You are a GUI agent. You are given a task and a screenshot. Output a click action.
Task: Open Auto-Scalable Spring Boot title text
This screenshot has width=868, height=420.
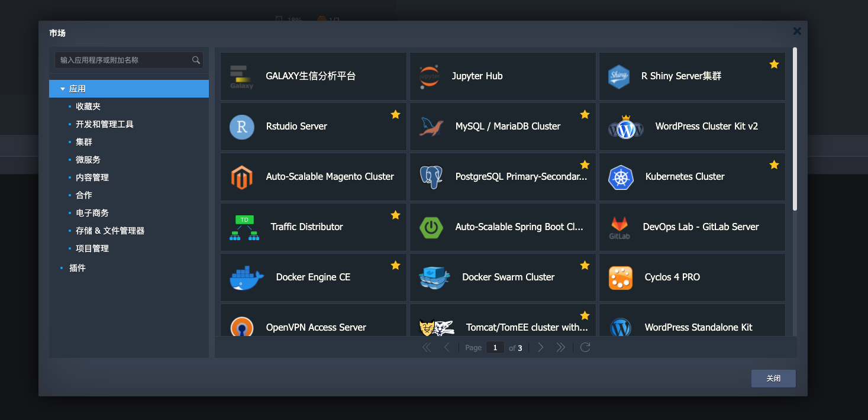coord(519,227)
